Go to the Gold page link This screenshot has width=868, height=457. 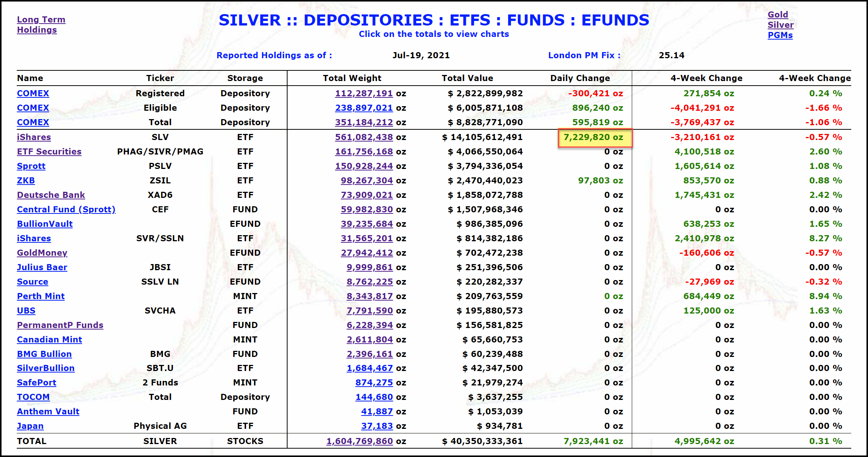click(777, 14)
